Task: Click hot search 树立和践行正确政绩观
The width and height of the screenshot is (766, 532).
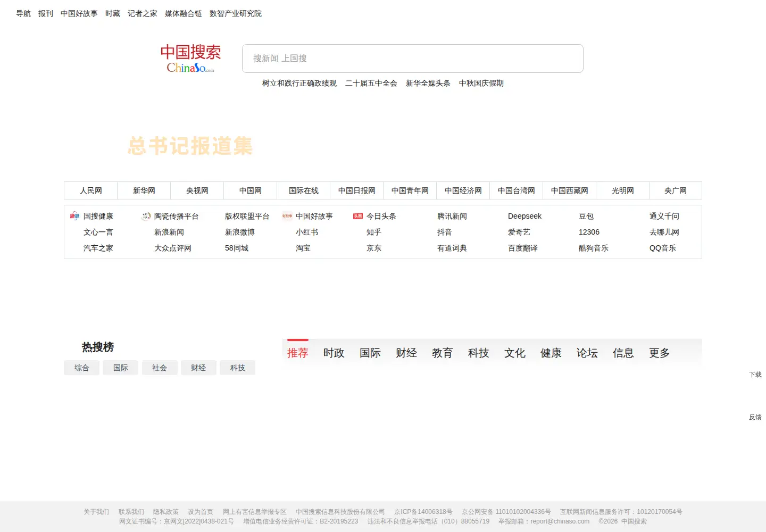Action: (299, 83)
